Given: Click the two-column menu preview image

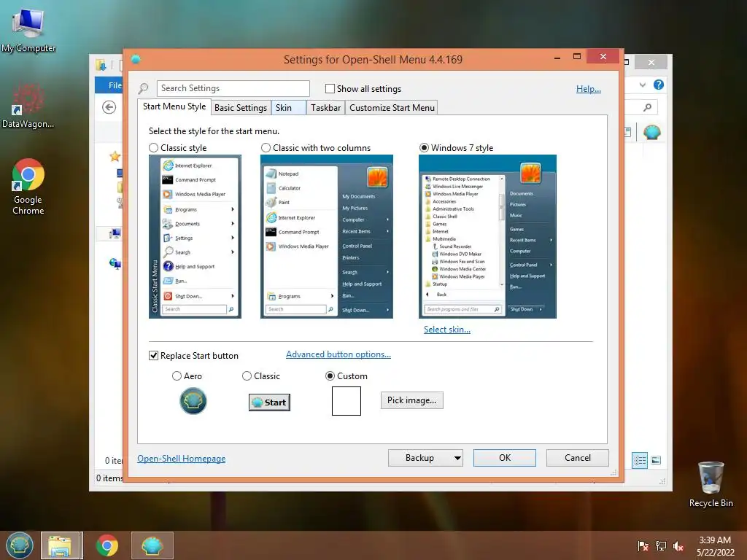Looking at the screenshot, I should tap(326, 237).
